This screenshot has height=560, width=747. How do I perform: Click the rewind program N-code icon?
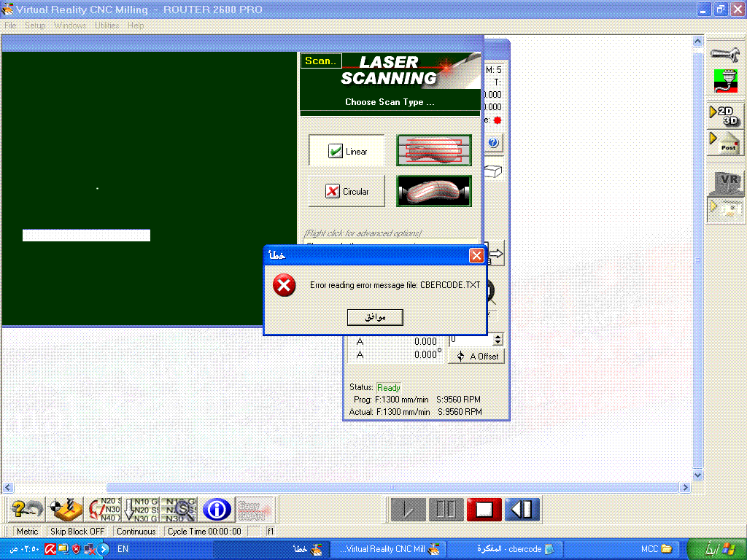pyautogui.click(x=104, y=509)
